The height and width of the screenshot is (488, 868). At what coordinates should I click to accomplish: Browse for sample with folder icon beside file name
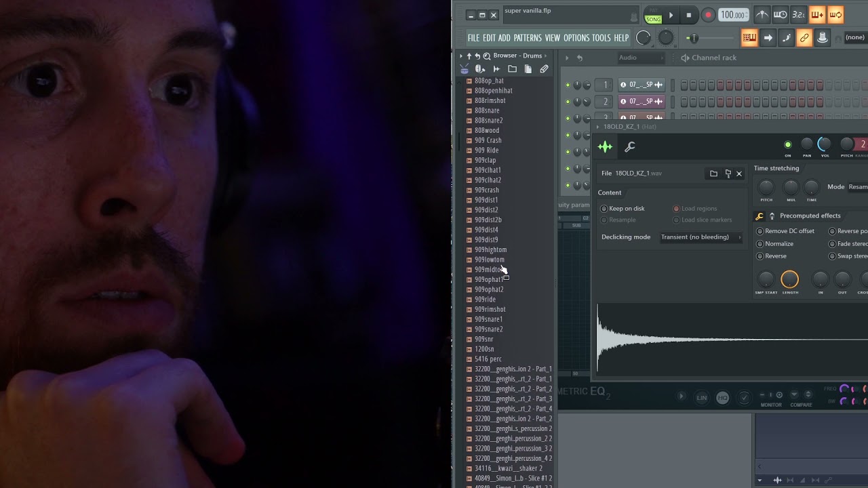(x=713, y=174)
